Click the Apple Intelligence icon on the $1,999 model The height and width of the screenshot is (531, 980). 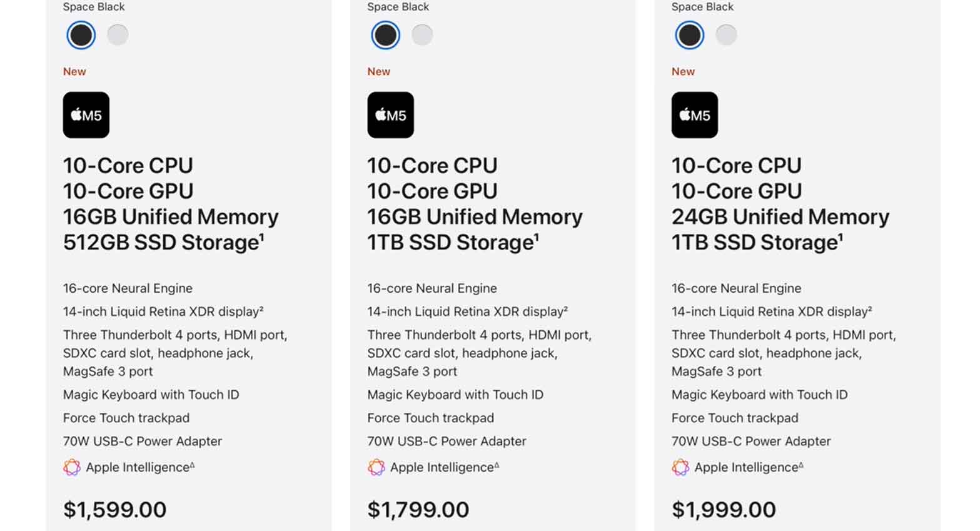click(680, 467)
